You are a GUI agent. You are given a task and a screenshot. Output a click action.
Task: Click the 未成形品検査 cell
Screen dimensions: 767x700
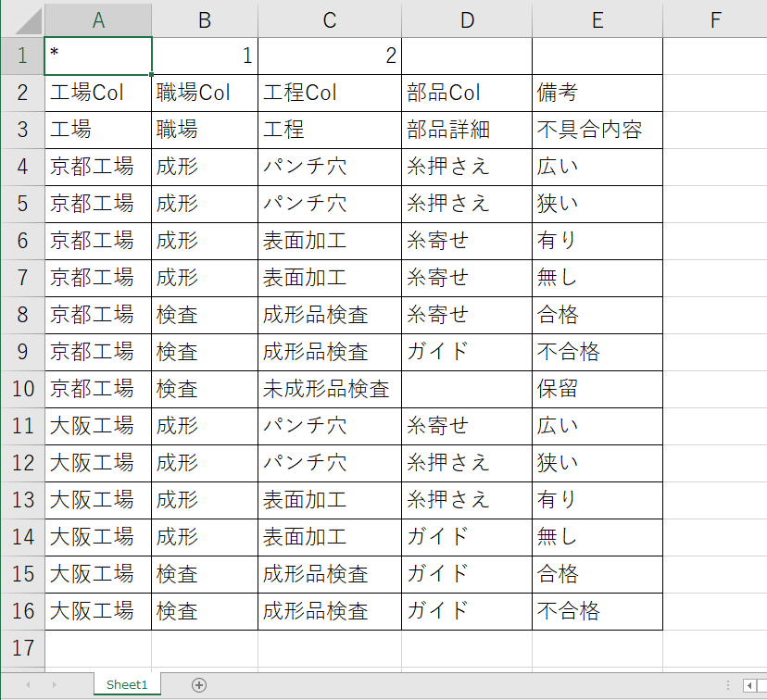coord(330,389)
